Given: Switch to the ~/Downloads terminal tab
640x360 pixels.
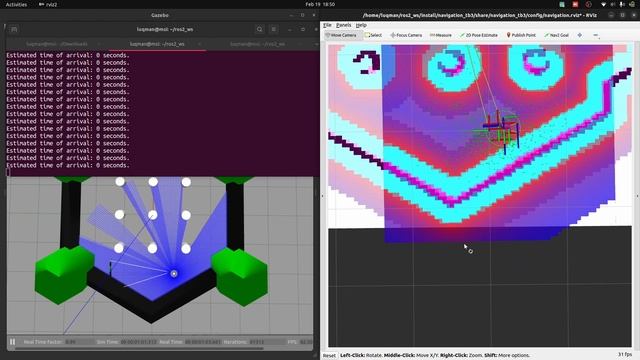Looking at the screenshot, I should 57,44.
